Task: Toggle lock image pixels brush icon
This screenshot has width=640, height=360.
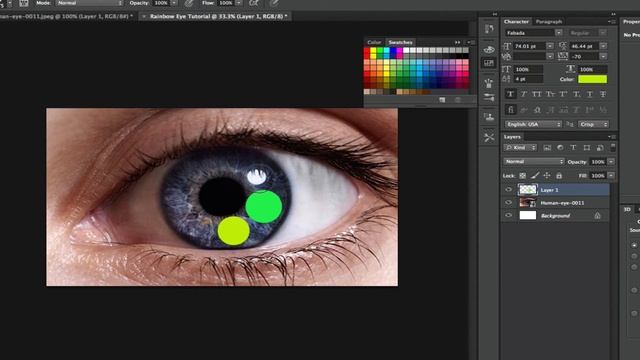Action: coord(535,176)
